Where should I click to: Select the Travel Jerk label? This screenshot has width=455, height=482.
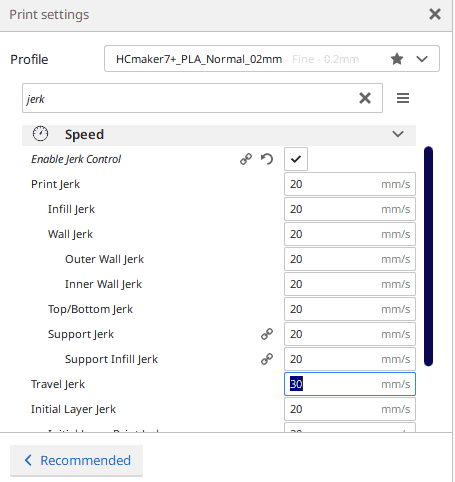pyautogui.click(x=58, y=384)
